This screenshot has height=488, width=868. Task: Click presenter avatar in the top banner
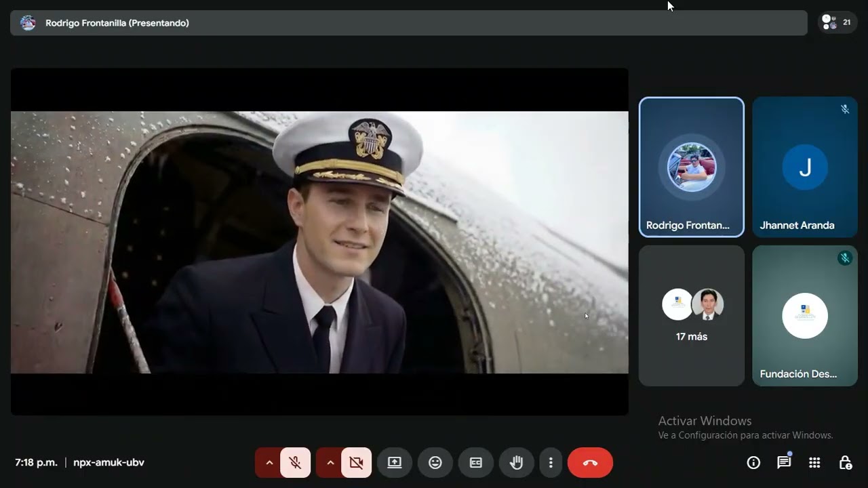pyautogui.click(x=28, y=23)
